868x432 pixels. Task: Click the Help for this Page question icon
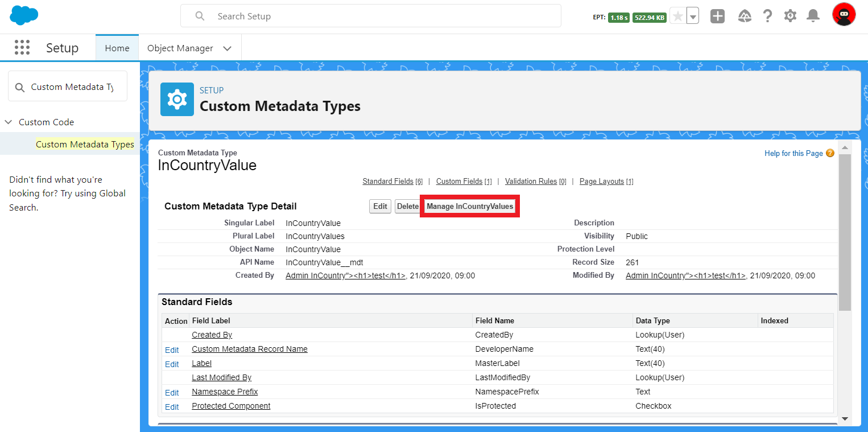[x=830, y=153]
